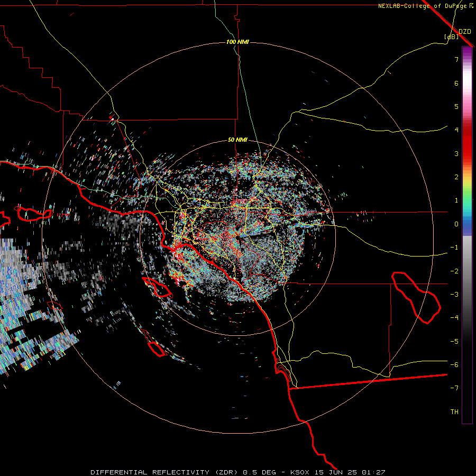Click the [dB] units label

[452, 36]
